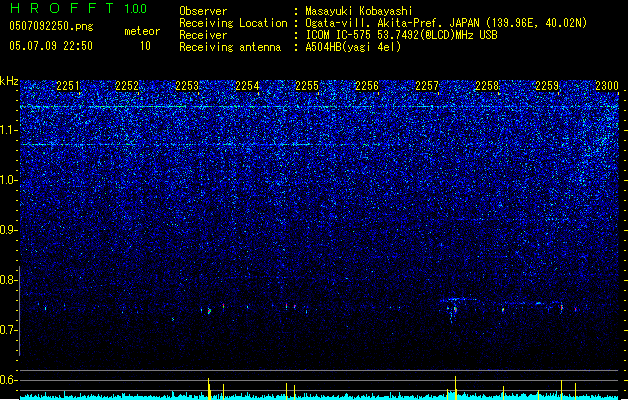Screen dimensions: 629x400
Task: Click the 2256 time marker
Action: pos(367,86)
